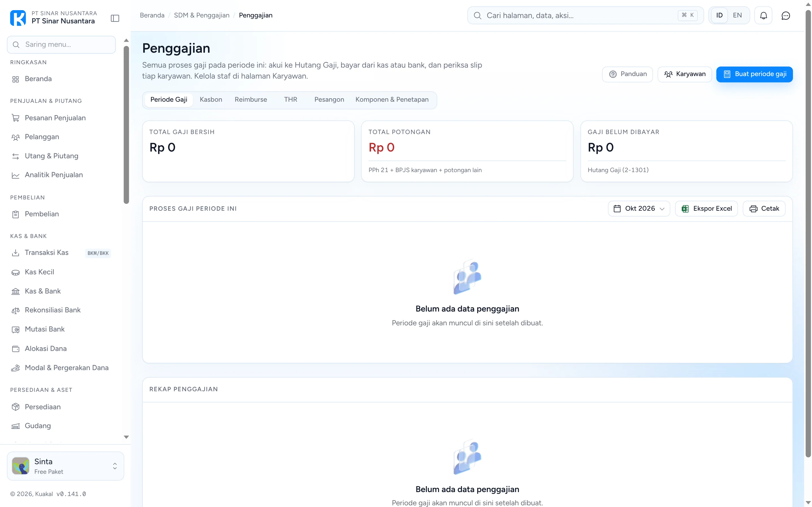This screenshot has width=812, height=507.
Task: Click the Kuakal logo icon
Action: (x=18, y=18)
